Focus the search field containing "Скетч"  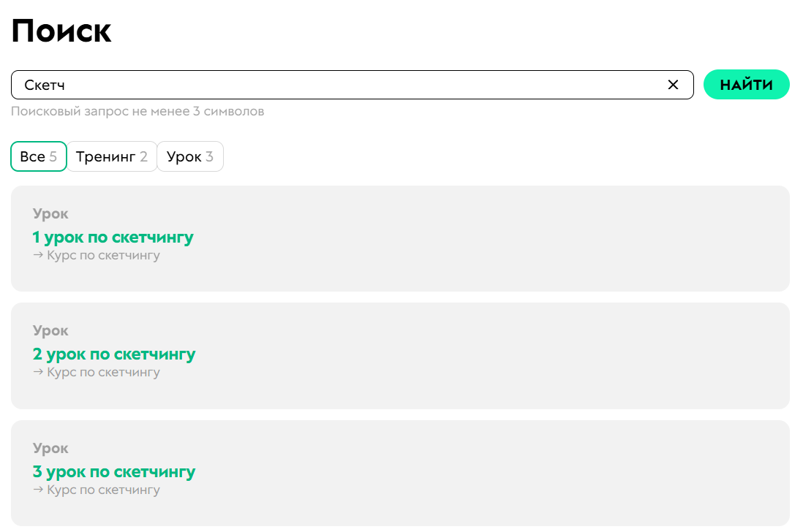(x=336, y=85)
